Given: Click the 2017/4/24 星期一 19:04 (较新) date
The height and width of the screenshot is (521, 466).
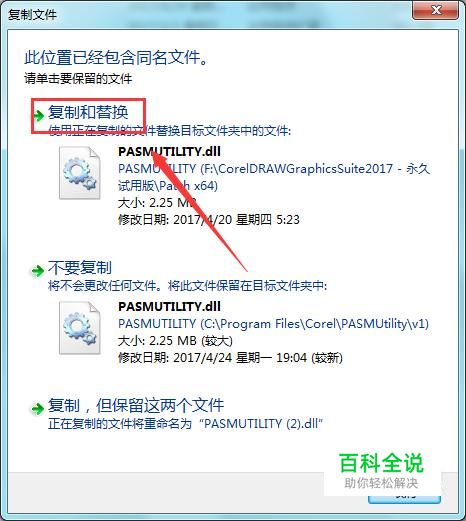Looking at the screenshot, I should coord(230,358).
